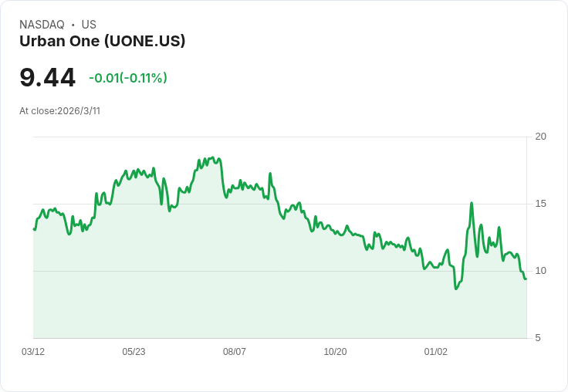Image resolution: width=568 pixels, height=392 pixels.
Task: Click the Urban One (UONE.US) title
Action: click(102, 42)
